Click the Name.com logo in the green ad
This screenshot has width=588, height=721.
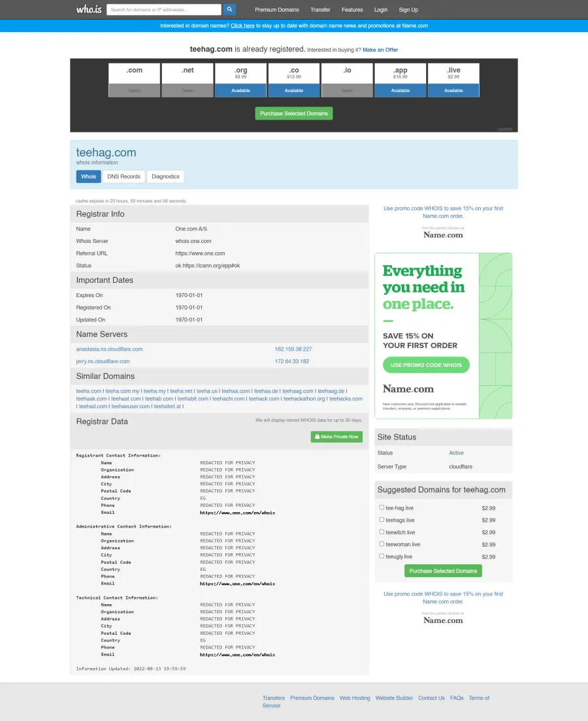point(408,389)
